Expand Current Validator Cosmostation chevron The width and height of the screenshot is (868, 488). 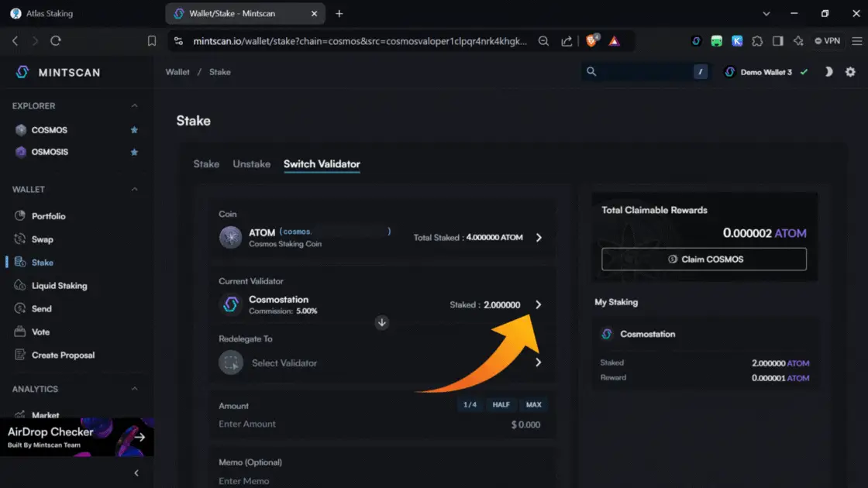click(539, 305)
